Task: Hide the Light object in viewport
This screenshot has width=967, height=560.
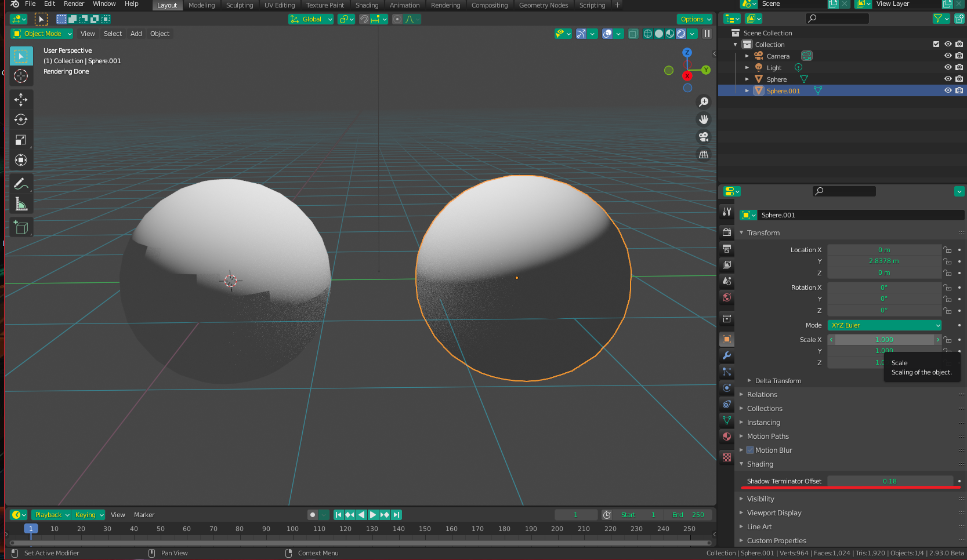Action: tap(948, 67)
